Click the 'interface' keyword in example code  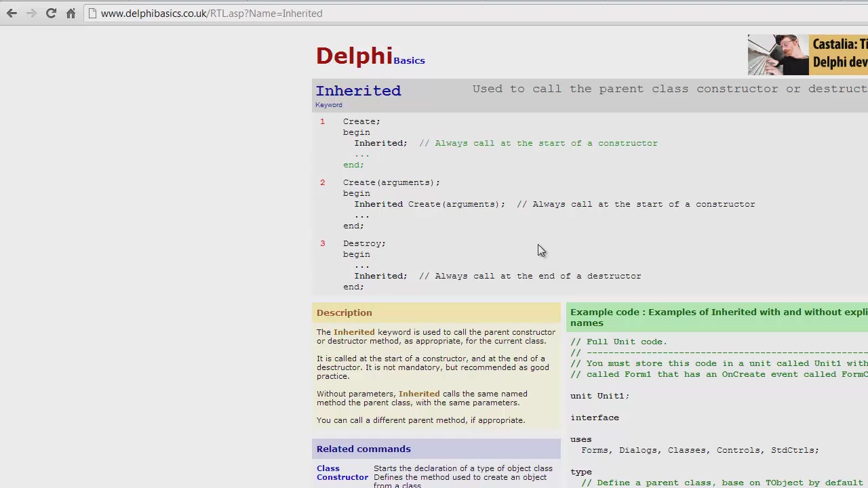click(x=595, y=418)
